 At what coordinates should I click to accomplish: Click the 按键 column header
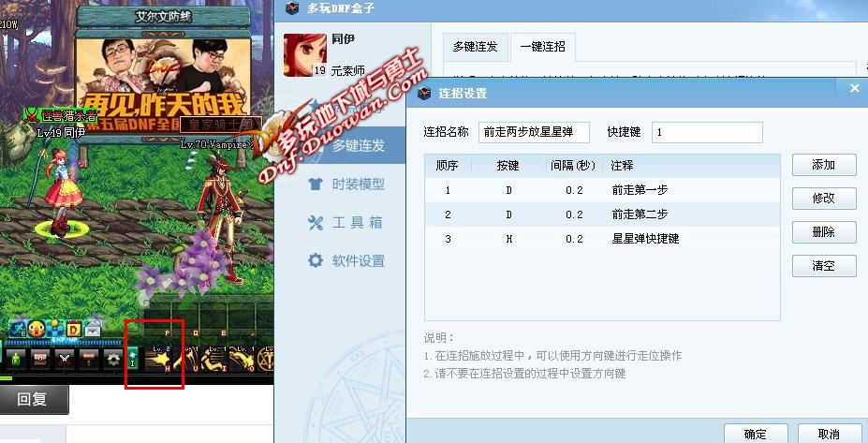click(508, 166)
